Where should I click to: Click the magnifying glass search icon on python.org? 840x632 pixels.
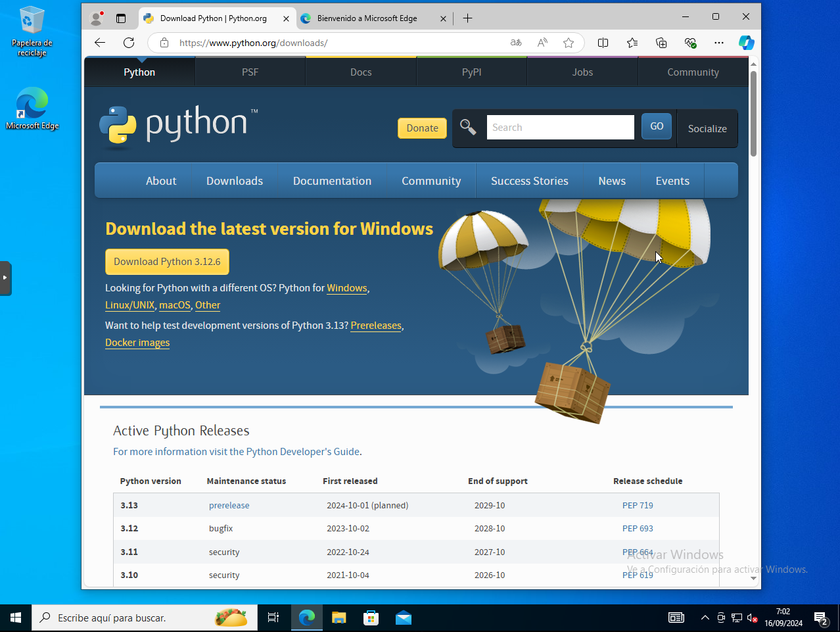[x=468, y=127]
